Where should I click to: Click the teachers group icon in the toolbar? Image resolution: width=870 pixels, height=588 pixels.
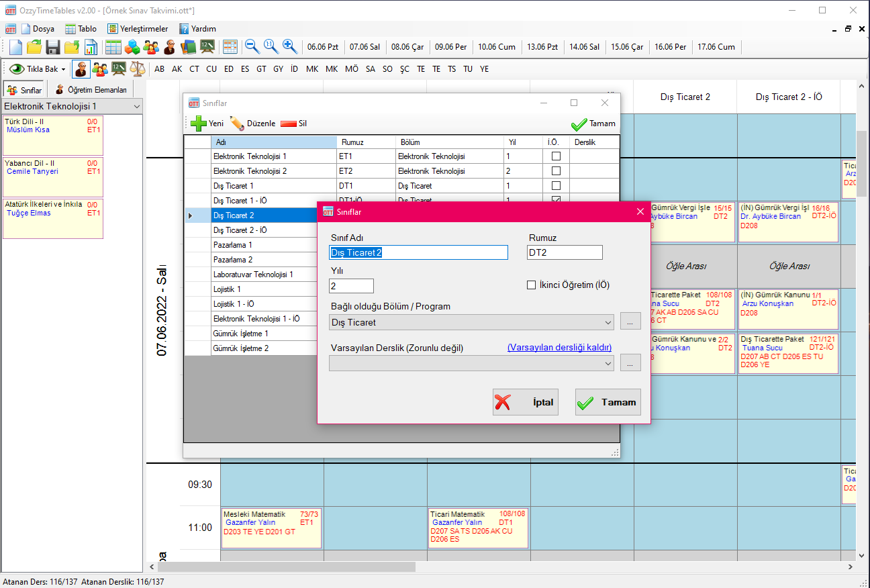pos(150,46)
